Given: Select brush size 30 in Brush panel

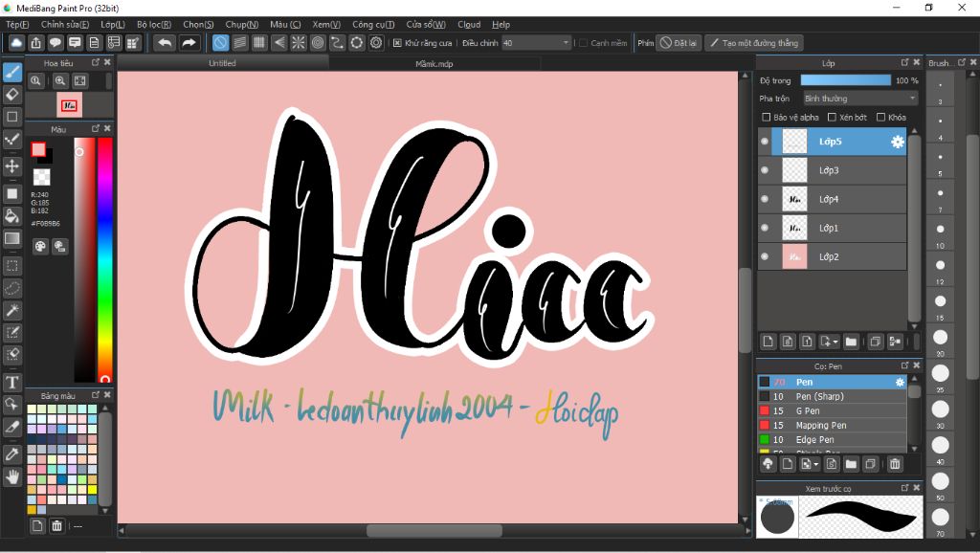Looking at the screenshot, I should pos(940,409).
